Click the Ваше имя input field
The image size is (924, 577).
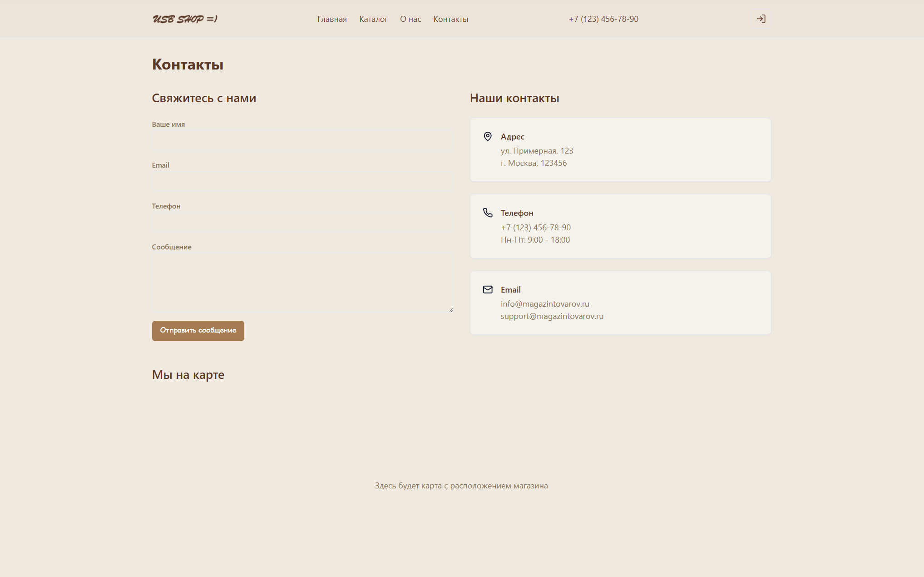pyautogui.click(x=302, y=139)
